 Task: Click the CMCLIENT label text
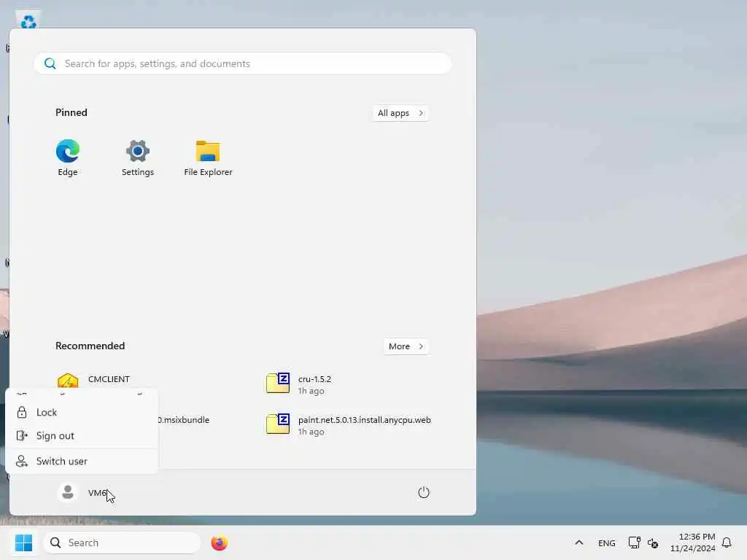pyautogui.click(x=109, y=379)
